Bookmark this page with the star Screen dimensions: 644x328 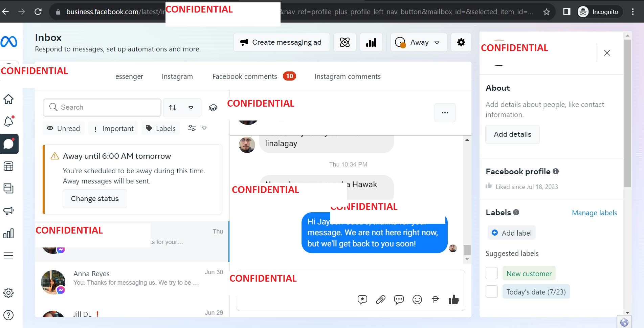coord(546,12)
